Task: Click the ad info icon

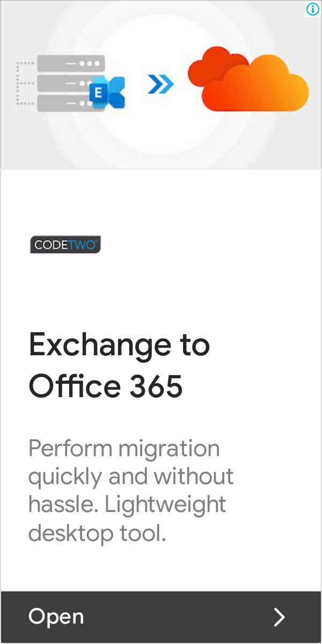Action: (x=312, y=9)
